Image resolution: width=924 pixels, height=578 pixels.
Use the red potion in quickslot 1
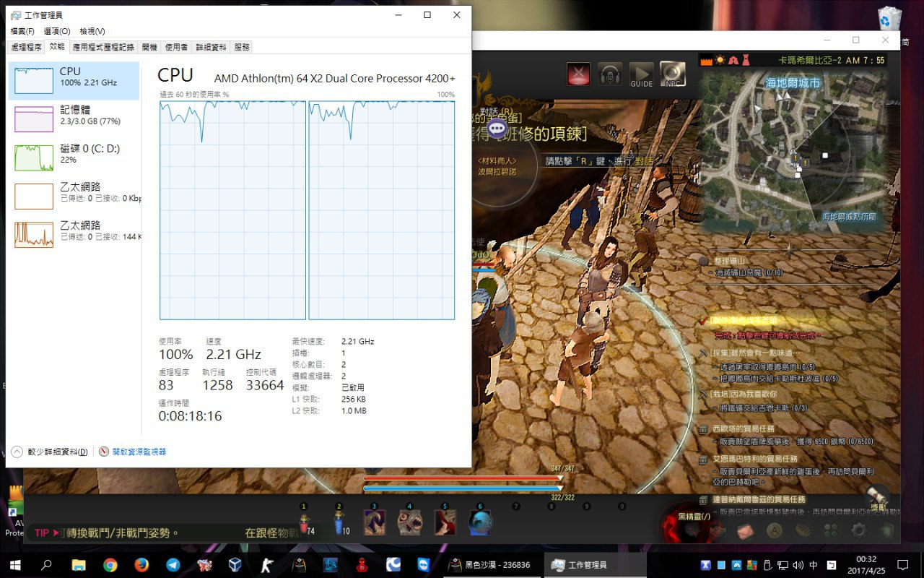tap(305, 522)
